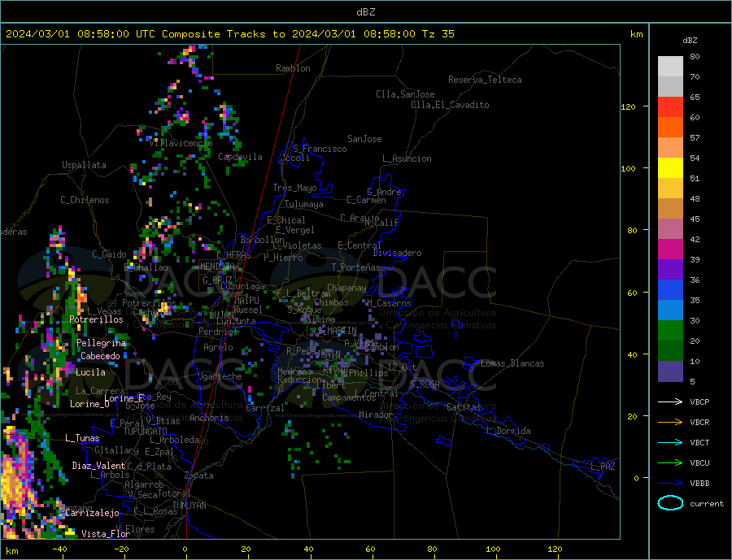The image size is (732, 560).
Task: Click the Vista_Flor label
Action: point(106,533)
